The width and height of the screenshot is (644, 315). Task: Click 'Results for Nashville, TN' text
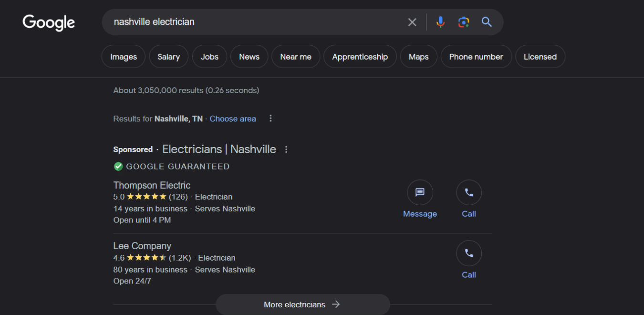[x=158, y=119]
